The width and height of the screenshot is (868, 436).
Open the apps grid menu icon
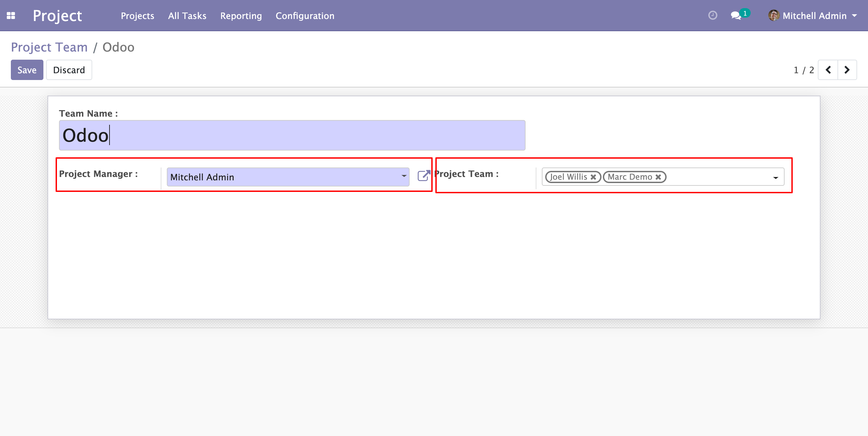tap(11, 16)
